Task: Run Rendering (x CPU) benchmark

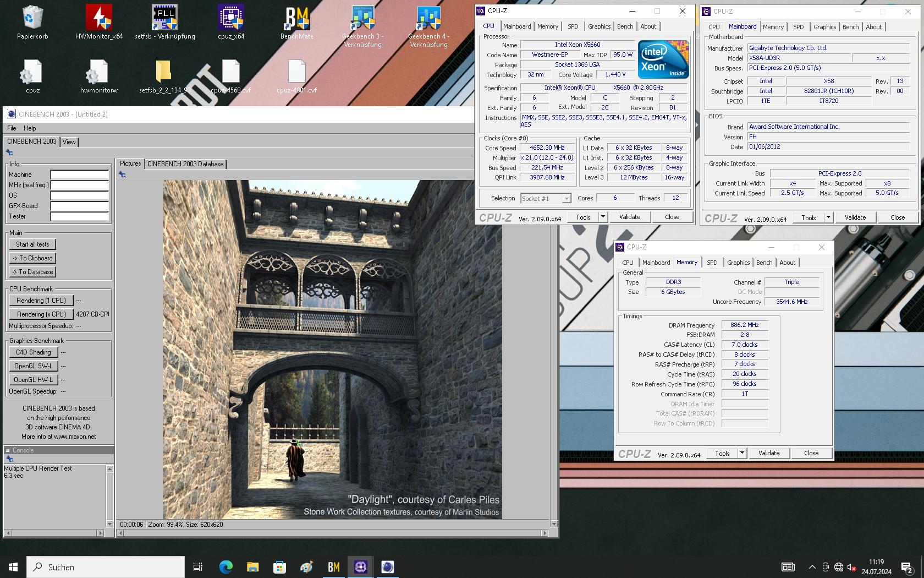Action: tap(41, 314)
